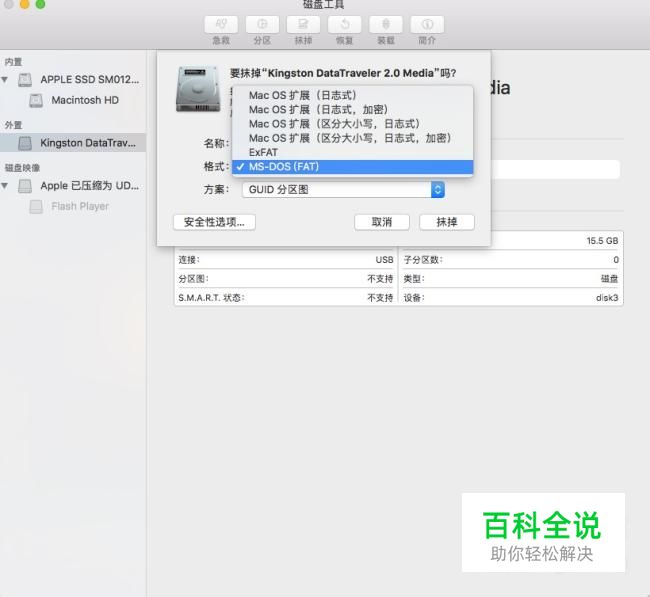Image resolution: width=650 pixels, height=597 pixels.
Task: Click the Restore (恢复) toolbar icon
Action: [344, 24]
